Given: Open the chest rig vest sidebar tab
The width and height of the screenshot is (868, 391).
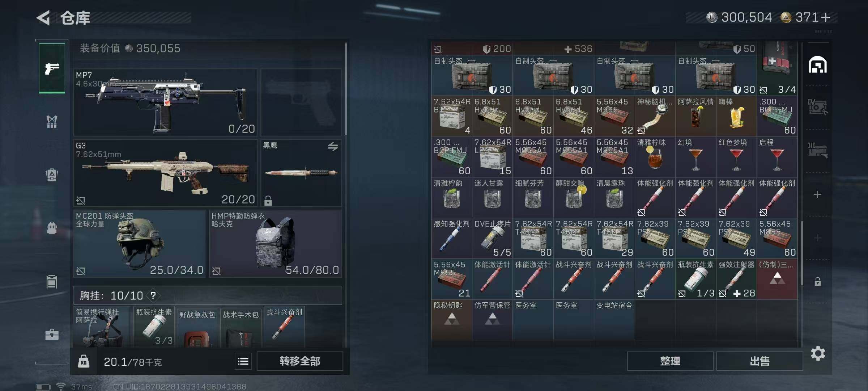Looking at the screenshot, I should (x=52, y=122).
